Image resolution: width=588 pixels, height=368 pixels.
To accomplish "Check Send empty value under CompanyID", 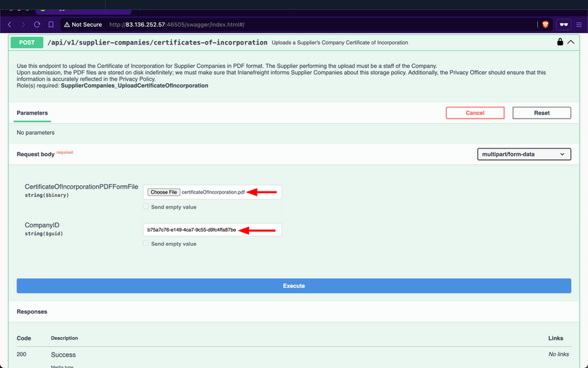I will pos(145,244).
